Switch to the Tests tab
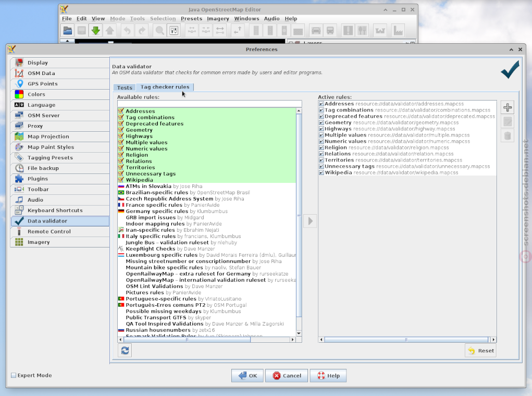Image resolution: width=532 pixels, height=396 pixels. click(125, 88)
